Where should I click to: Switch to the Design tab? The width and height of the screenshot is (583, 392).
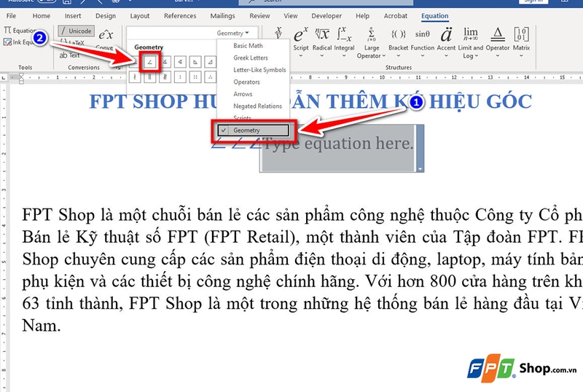pyautogui.click(x=106, y=15)
